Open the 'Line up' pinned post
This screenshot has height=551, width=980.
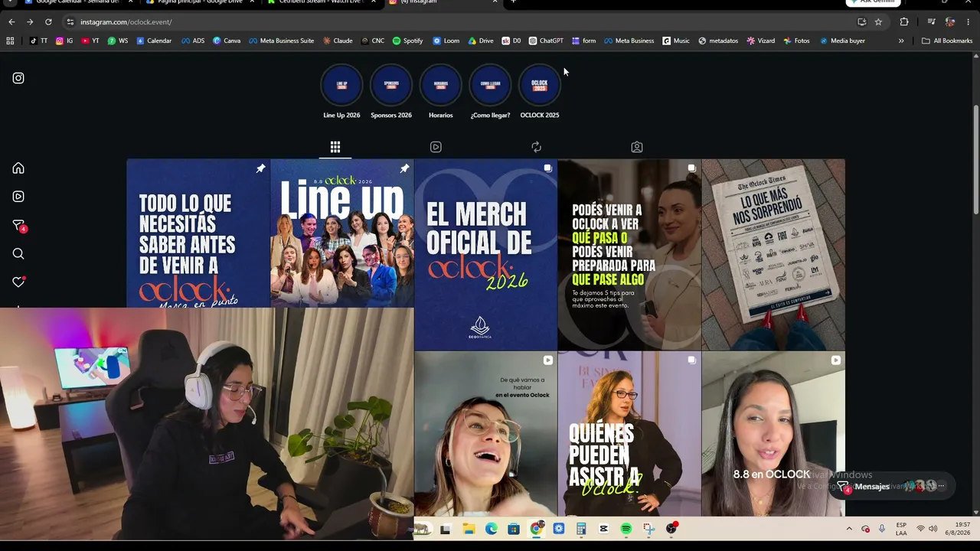[x=342, y=233]
